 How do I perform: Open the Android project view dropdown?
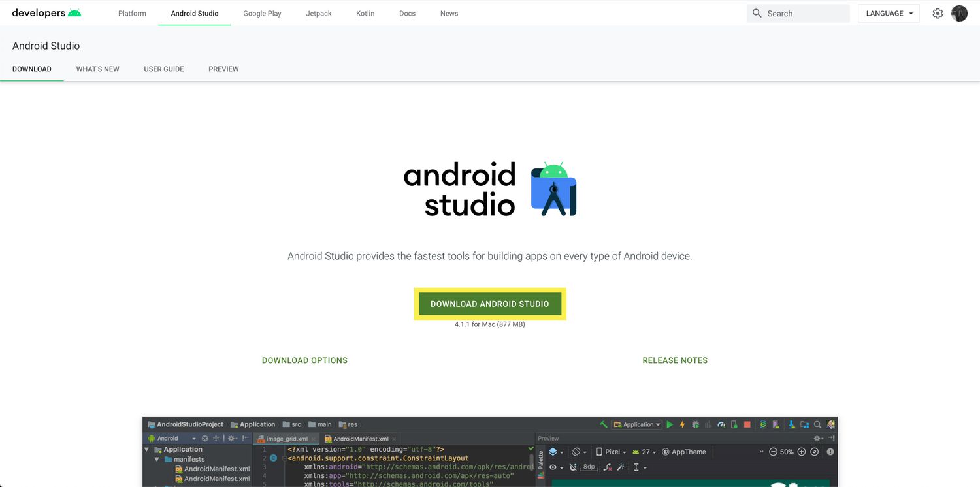(x=172, y=439)
